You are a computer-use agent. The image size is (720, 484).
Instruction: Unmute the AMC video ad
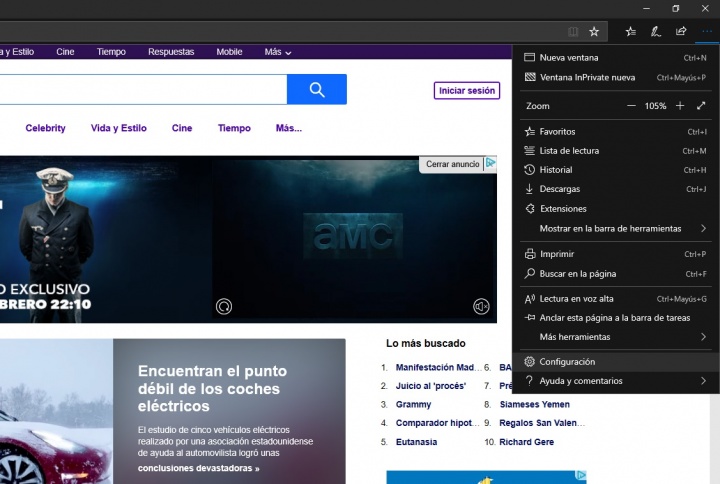pyautogui.click(x=481, y=306)
